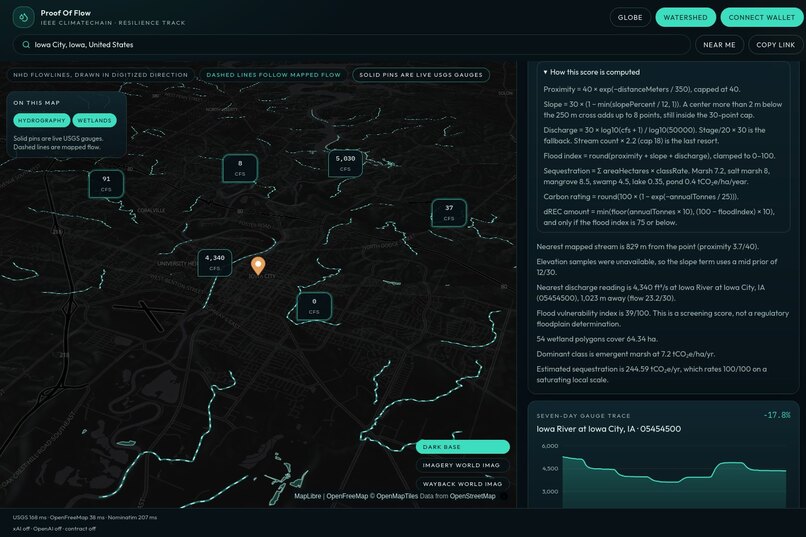This screenshot has height=537, width=806.
Task: Click 'Solid pins are live USGS gauges' chip
Action: pos(421,75)
